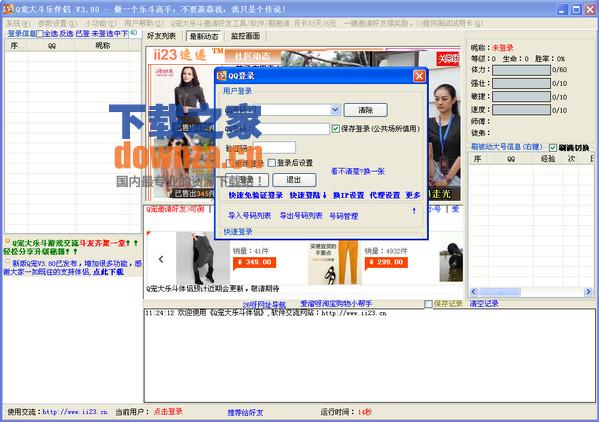
Task: Click the QQ登录 dialog title icon
Action: [x=222, y=76]
